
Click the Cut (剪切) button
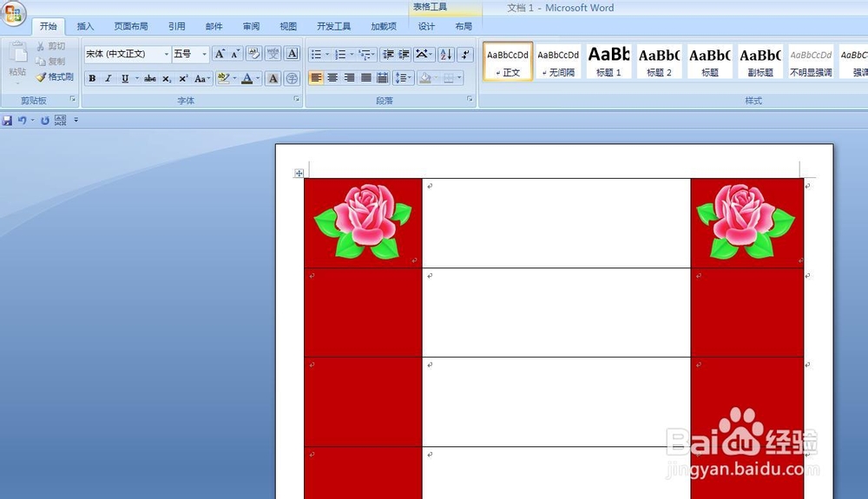51,46
